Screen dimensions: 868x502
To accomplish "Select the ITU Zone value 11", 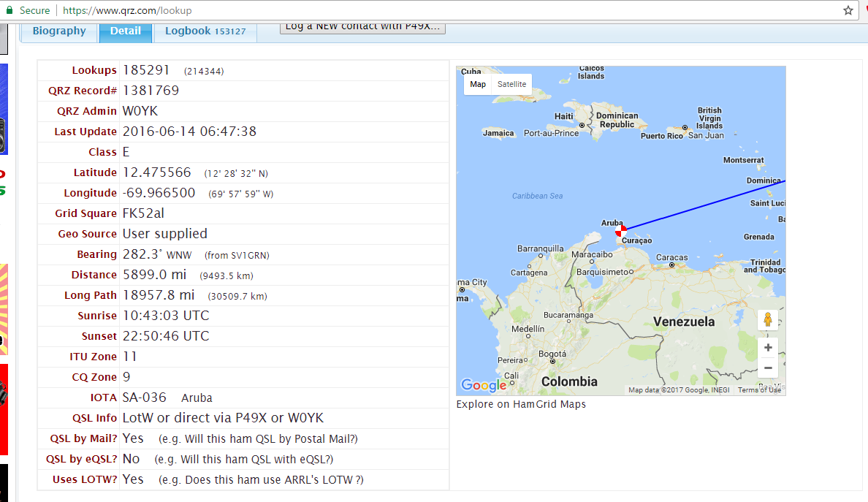I will pyautogui.click(x=129, y=357).
